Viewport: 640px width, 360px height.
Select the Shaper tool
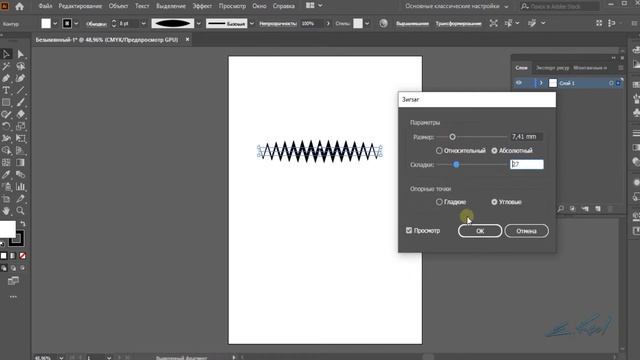(6, 114)
